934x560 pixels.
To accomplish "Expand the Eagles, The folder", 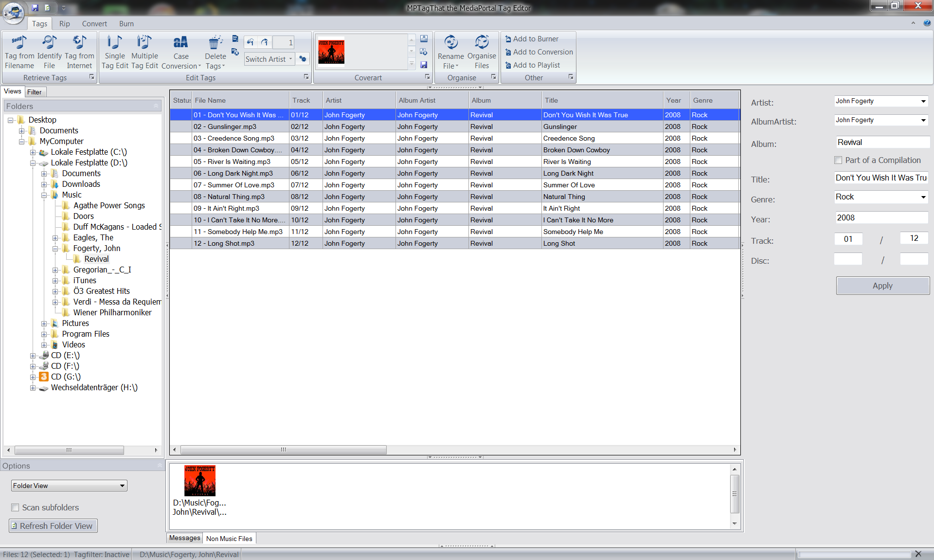I will 55,238.
